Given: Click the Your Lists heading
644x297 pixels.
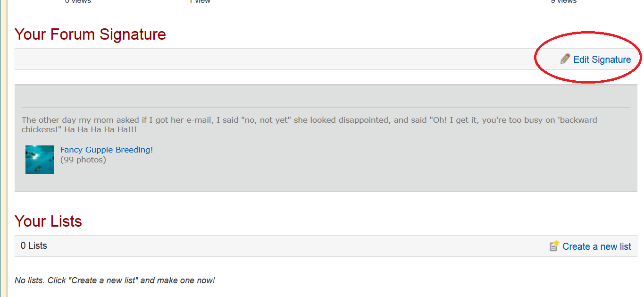Looking at the screenshot, I should tap(48, 221).
